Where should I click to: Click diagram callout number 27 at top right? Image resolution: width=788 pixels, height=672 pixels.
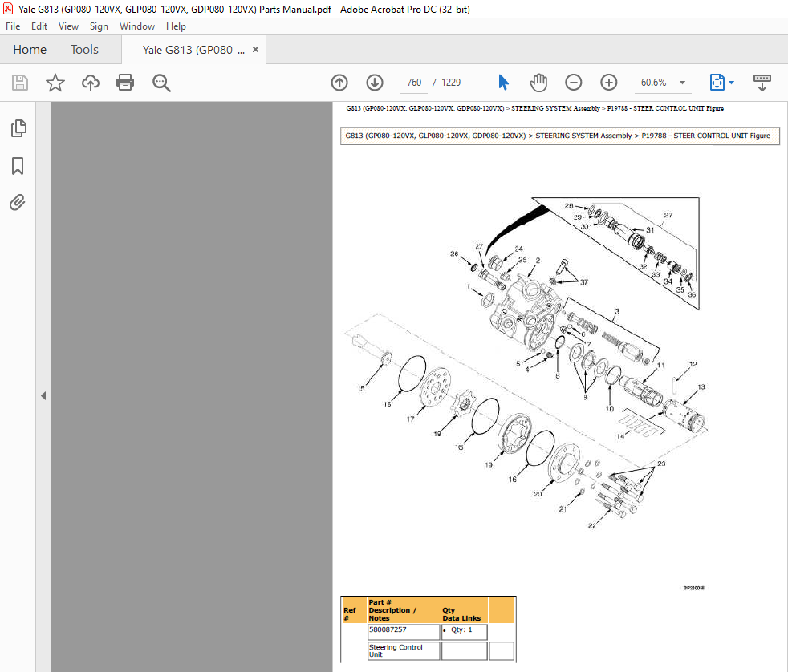tap(668, 215)
